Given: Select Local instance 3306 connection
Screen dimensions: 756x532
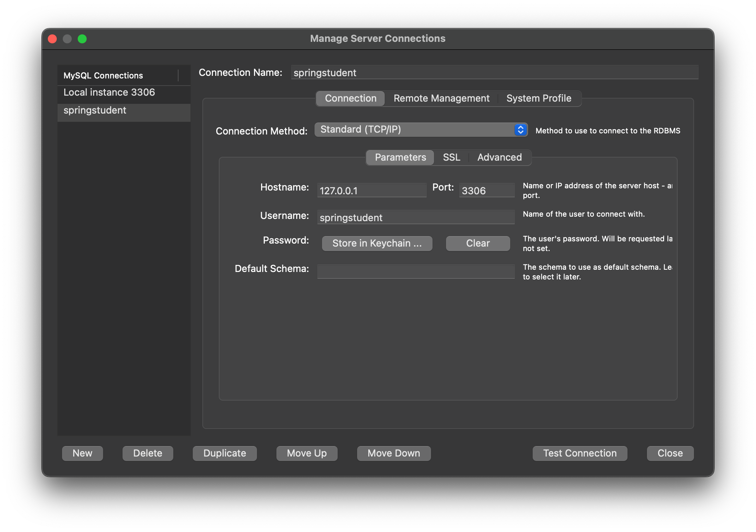Looking at the screenshot, I should point(109,92).
